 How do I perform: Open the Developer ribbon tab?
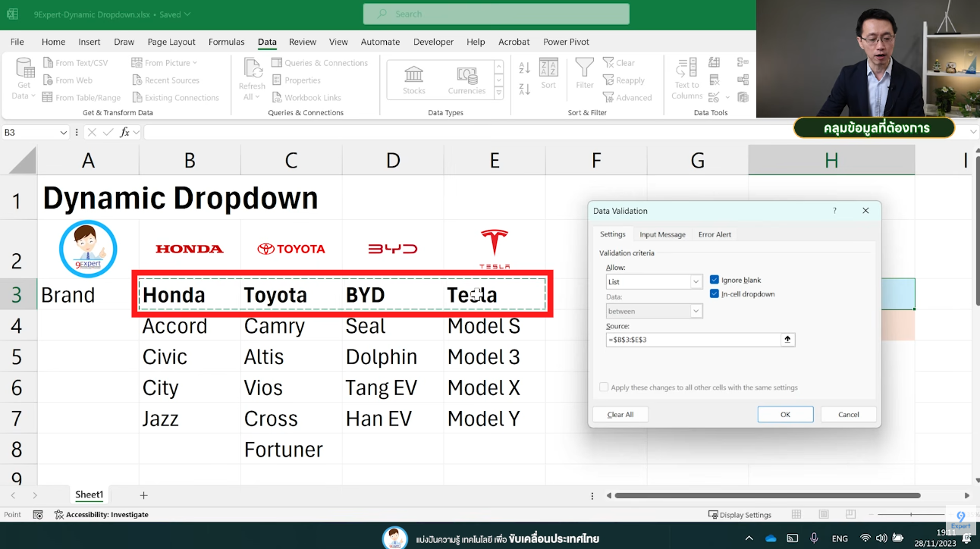click(x=432, y=42)
